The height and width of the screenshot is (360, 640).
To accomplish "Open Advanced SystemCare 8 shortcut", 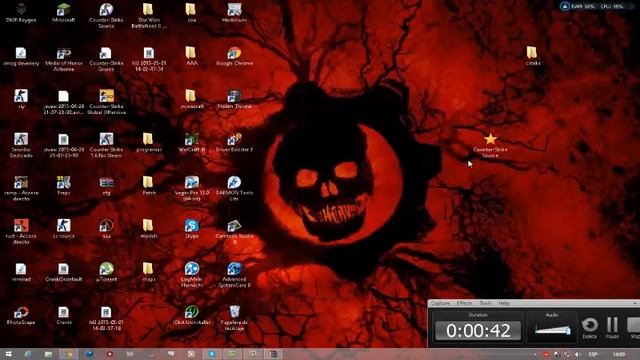I will [234, 275].
